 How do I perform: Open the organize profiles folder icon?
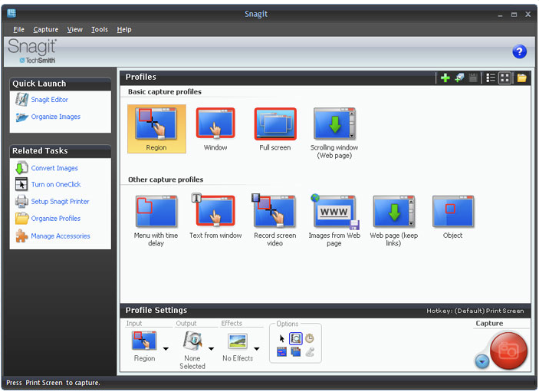(x=521, y=78)
